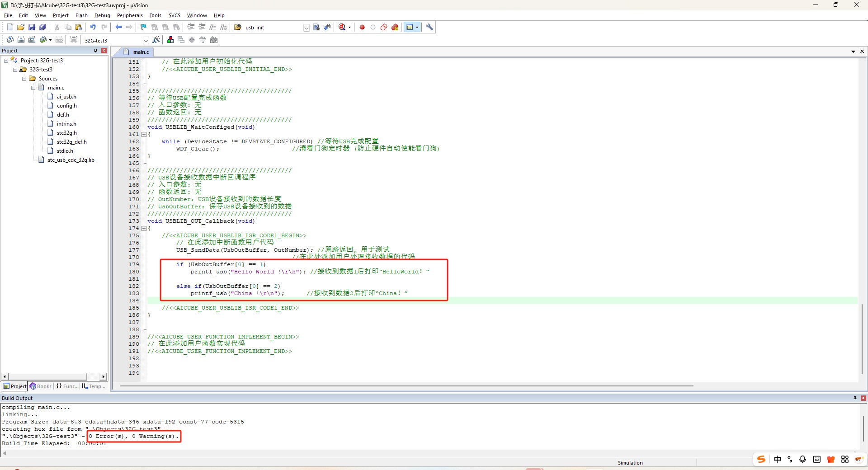Viewport: 868px width, 470px height.
Task: Open Manage Run-Time Environment with the diamond icon
Action: (x=192, y=40)
